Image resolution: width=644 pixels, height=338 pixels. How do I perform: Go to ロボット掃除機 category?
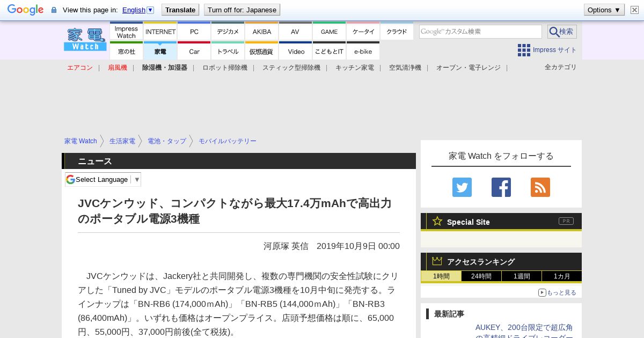(x=225, y=68)
